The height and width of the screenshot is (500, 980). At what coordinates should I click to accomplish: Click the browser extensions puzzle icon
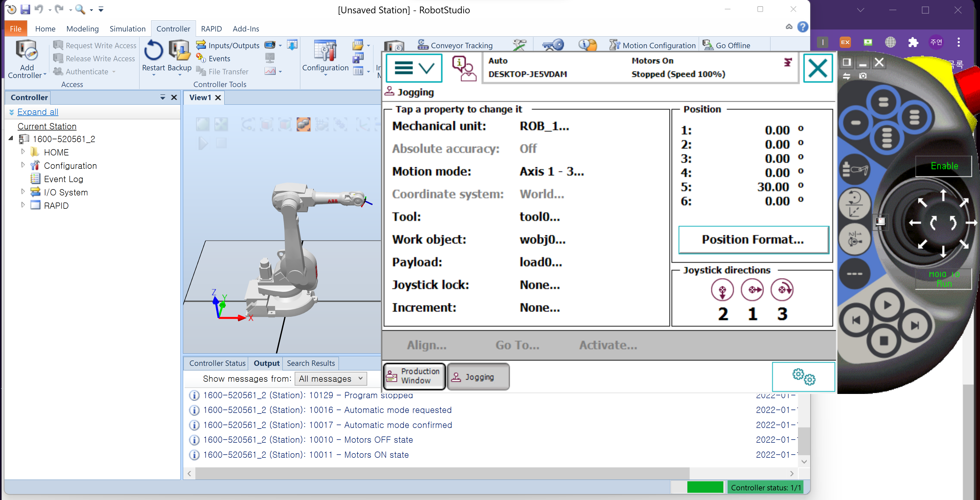pos(913,42)
